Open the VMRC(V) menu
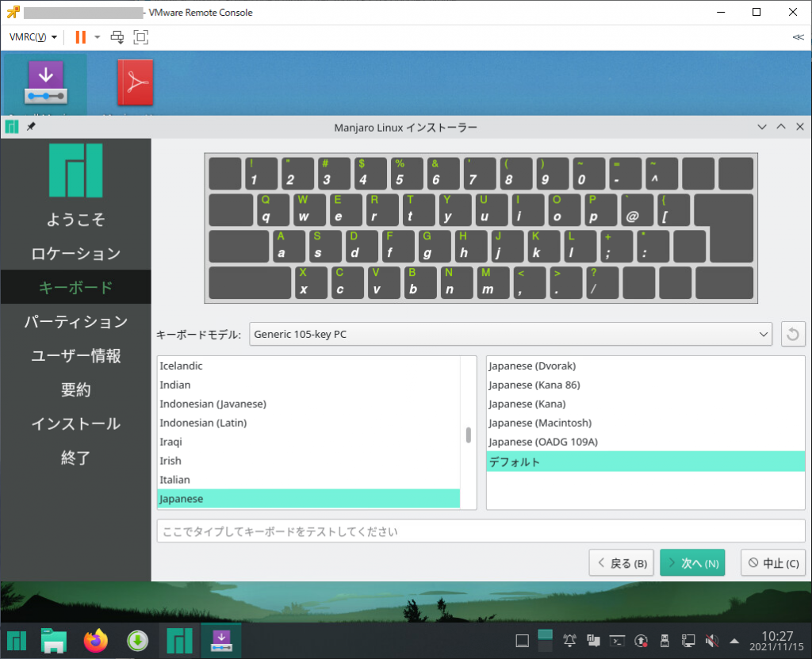Image resolution: width=812 pixels, height=659 pixels. pyautogui.click(x=33, y=36)
